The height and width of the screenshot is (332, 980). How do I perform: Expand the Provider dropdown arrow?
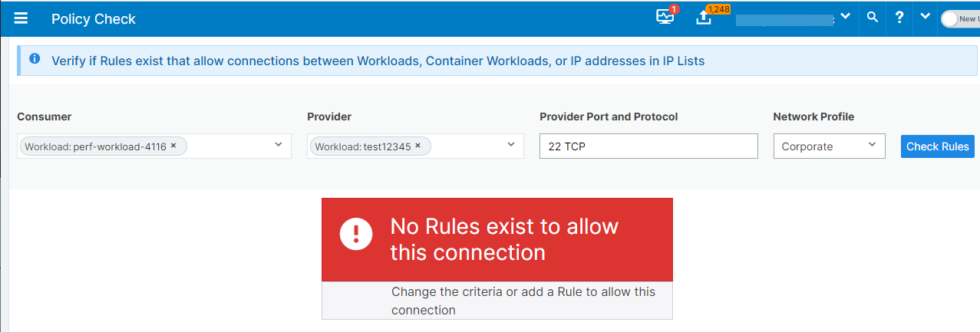click(x=511, y=144)
